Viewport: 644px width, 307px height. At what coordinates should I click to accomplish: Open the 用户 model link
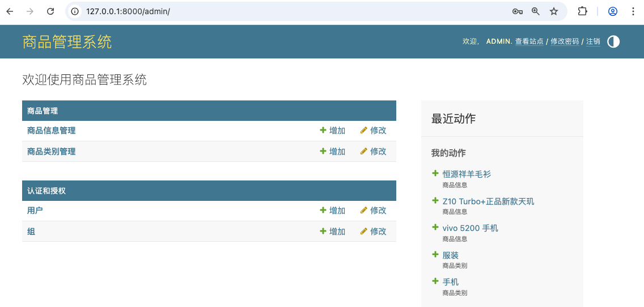(35, 211)
